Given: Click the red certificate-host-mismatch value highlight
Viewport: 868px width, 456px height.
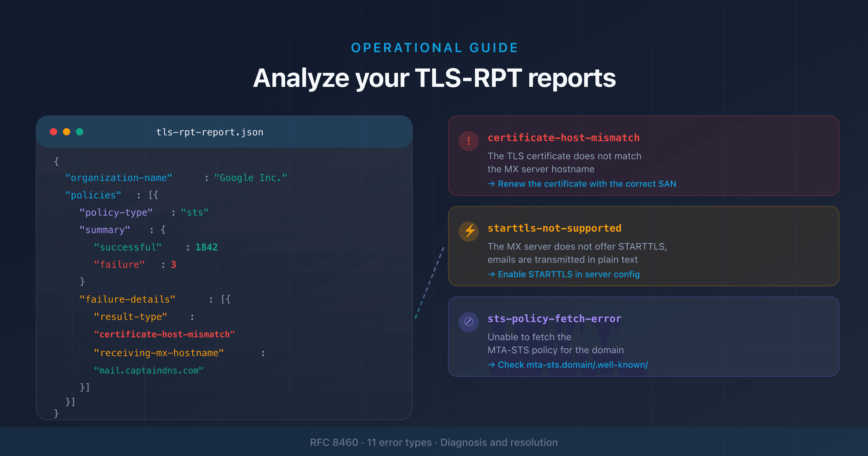Looking at the screenshot, I should [164, 334].
